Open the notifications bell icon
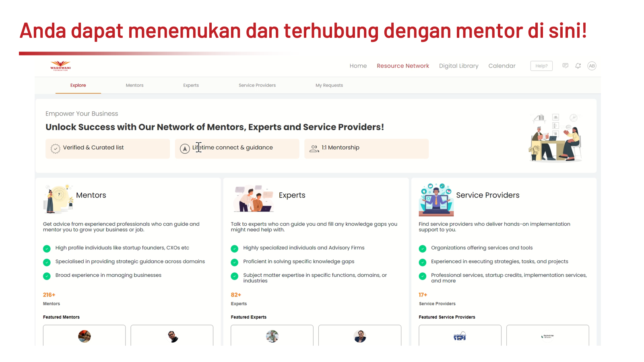Screen dimensions: 644x362 click(578, 66)
